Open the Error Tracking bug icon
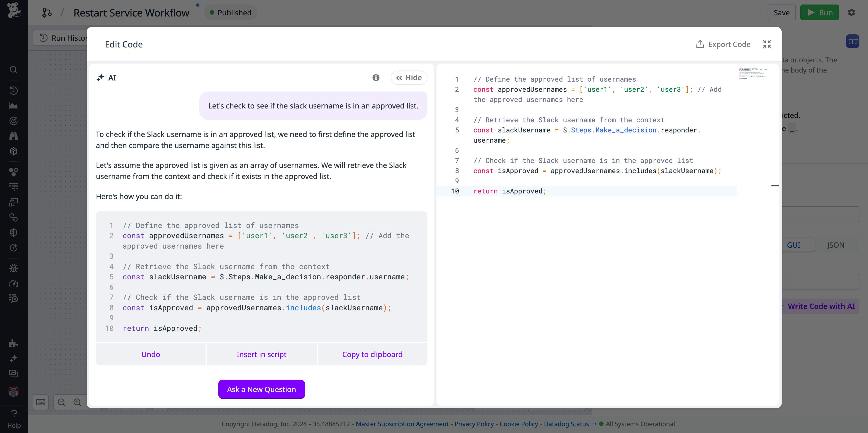868x433 pixels. pyautogui.click(x=14, y=268)
